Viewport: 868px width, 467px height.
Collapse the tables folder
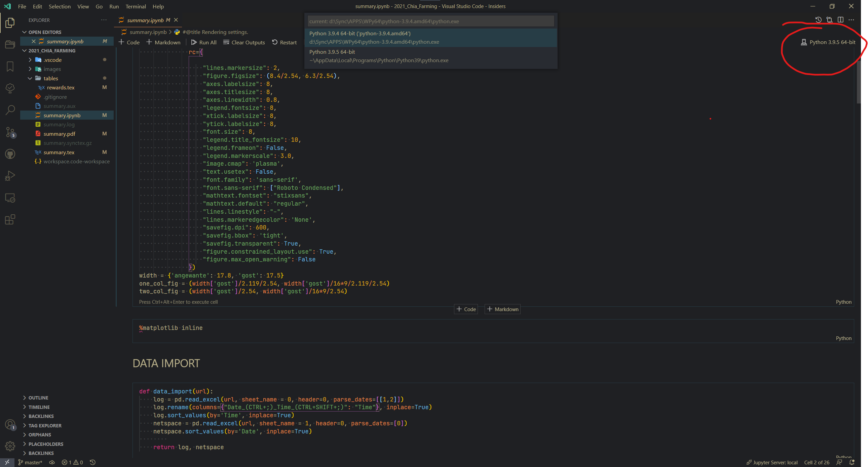pos(50,78)
